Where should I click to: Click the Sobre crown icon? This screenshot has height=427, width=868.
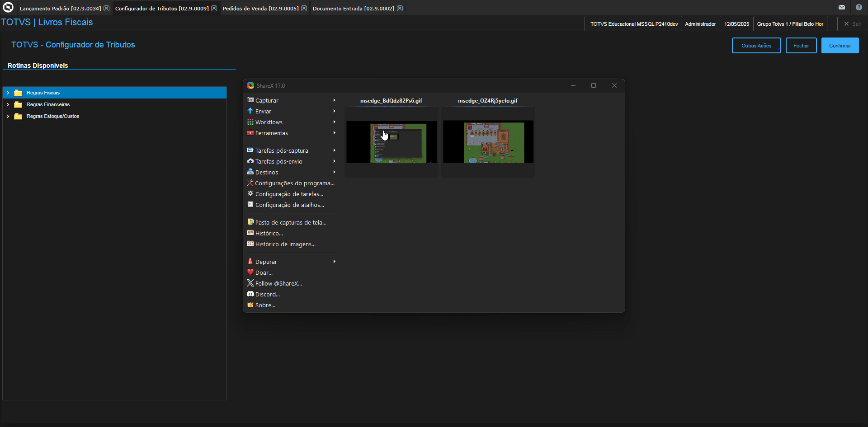pos(250,305)
